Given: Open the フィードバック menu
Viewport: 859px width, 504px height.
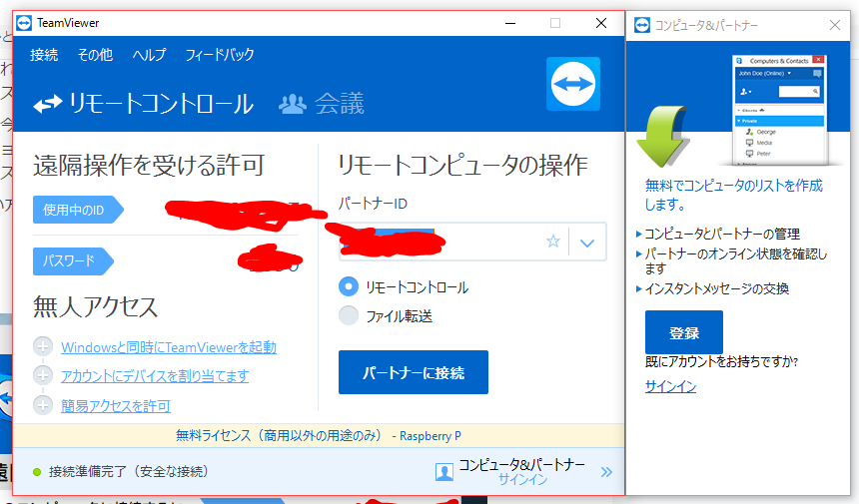Looking at the screenshot, I should 220,55.
